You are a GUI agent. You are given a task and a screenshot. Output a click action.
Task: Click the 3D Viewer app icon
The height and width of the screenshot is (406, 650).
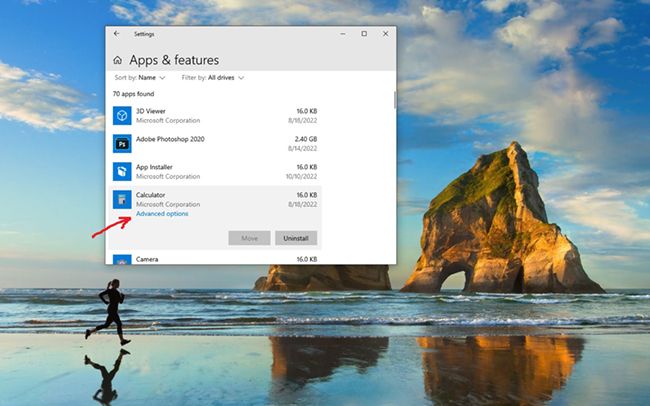point(122,115)
